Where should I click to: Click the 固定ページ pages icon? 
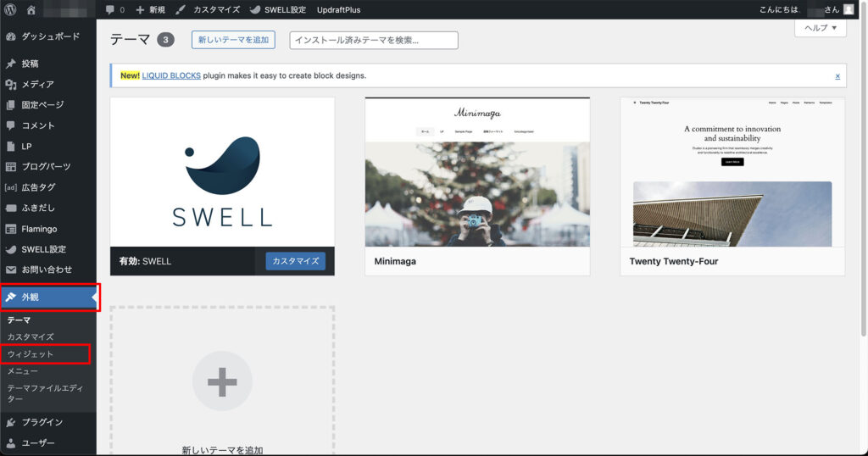pyautogui.click(x=10, y=104)
